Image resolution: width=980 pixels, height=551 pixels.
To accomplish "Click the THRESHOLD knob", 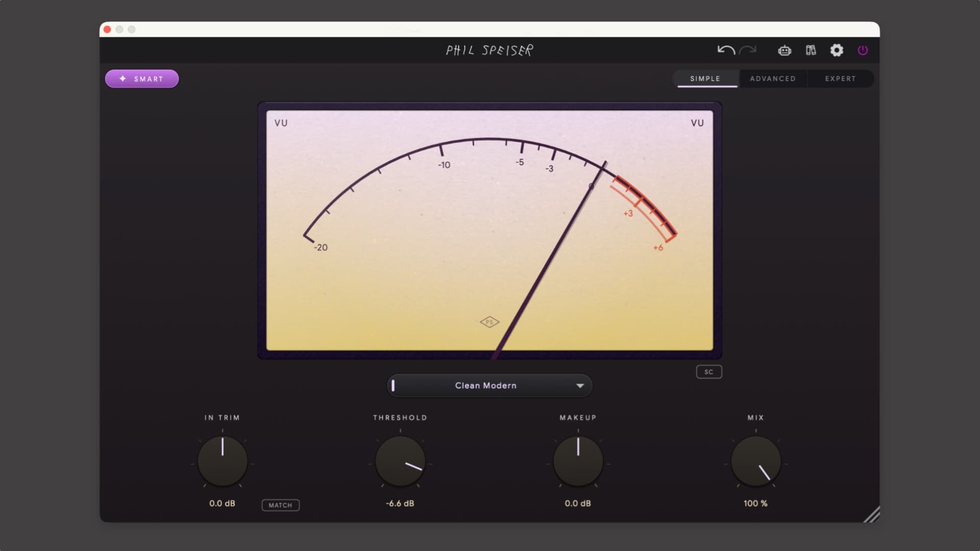I will [400, 461].
